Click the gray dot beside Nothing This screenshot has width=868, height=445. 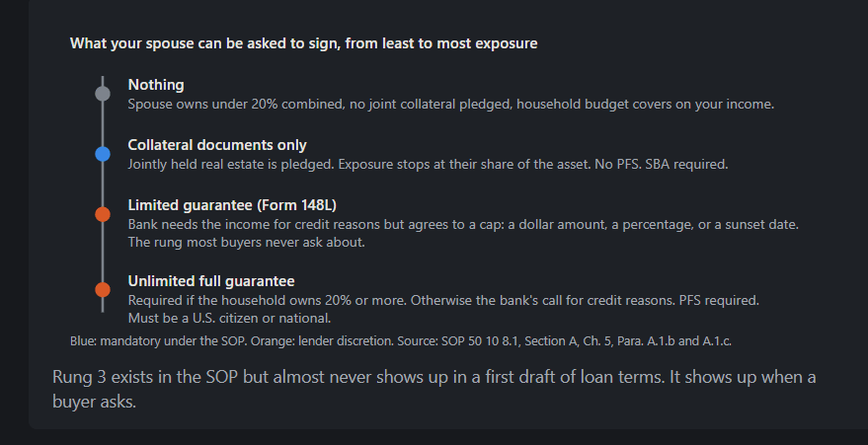[x=103, y=94]
